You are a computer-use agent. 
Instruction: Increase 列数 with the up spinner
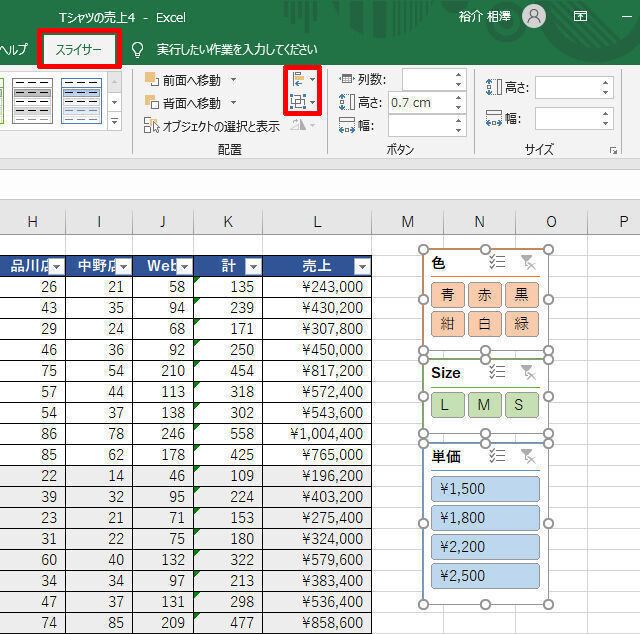coord(458,75)
